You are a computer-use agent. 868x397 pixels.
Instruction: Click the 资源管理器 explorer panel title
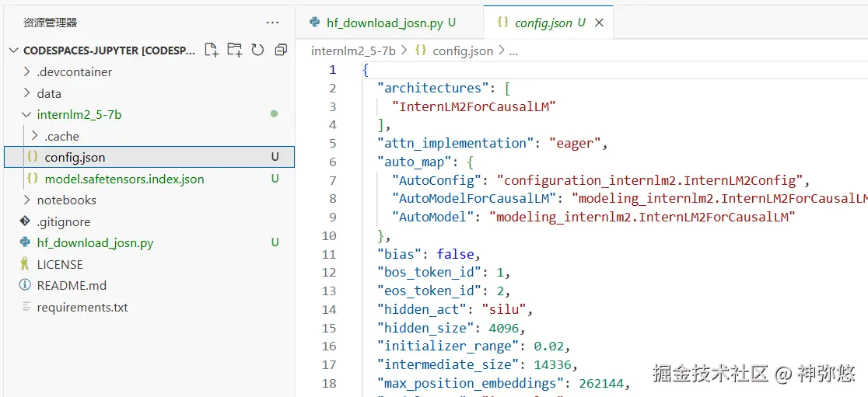pos(50,23)
